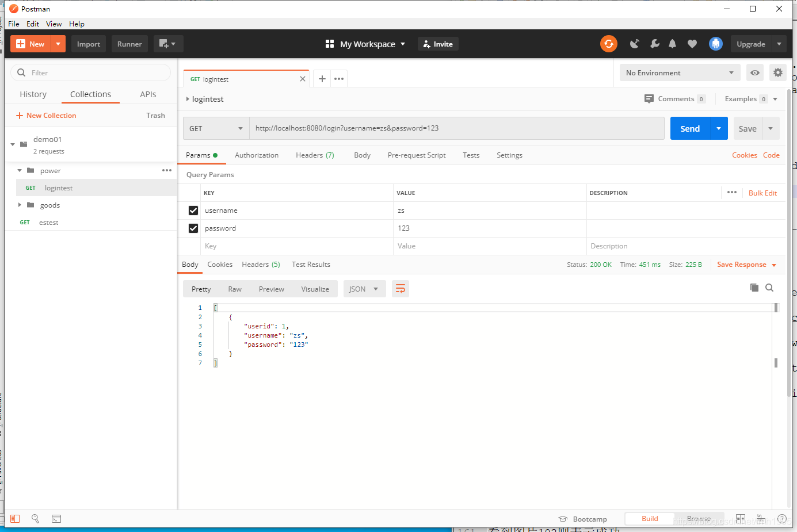Click the Invite button
The height and width of the screenshot is (532, 797).
(438, 44)
